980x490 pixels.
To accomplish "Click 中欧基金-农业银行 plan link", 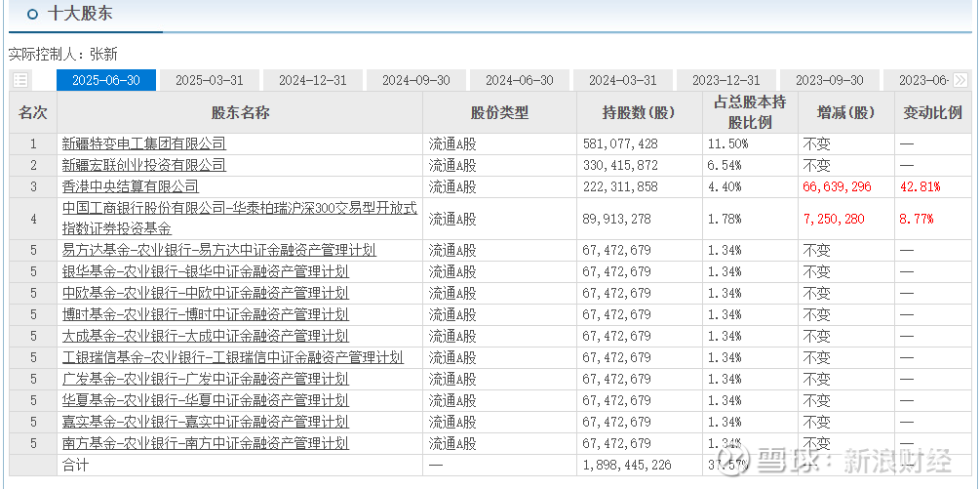I will 205,293.
